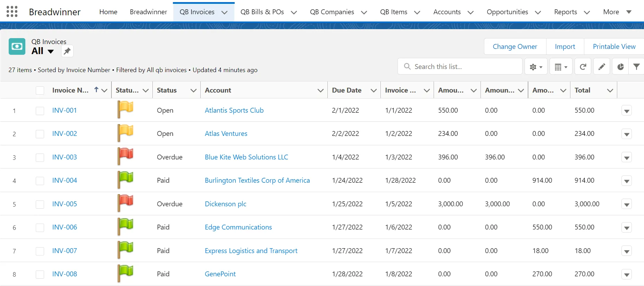Pin the All list view

(x=67, y=51)
